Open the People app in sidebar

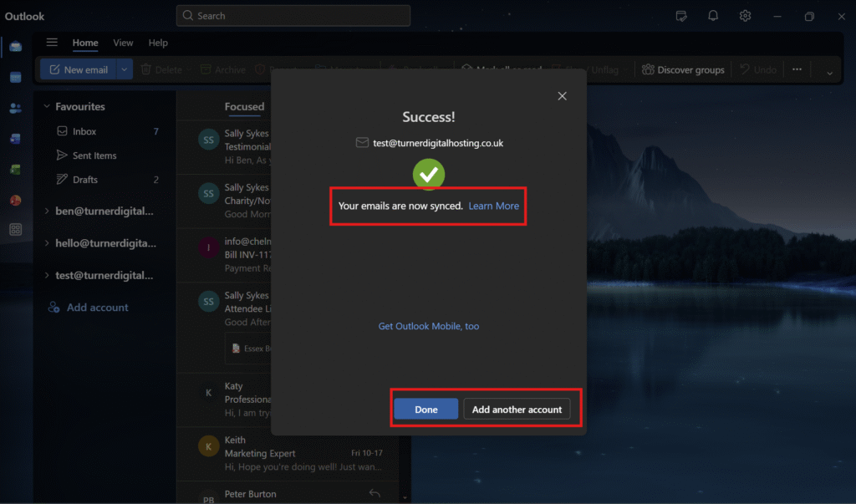15,108
